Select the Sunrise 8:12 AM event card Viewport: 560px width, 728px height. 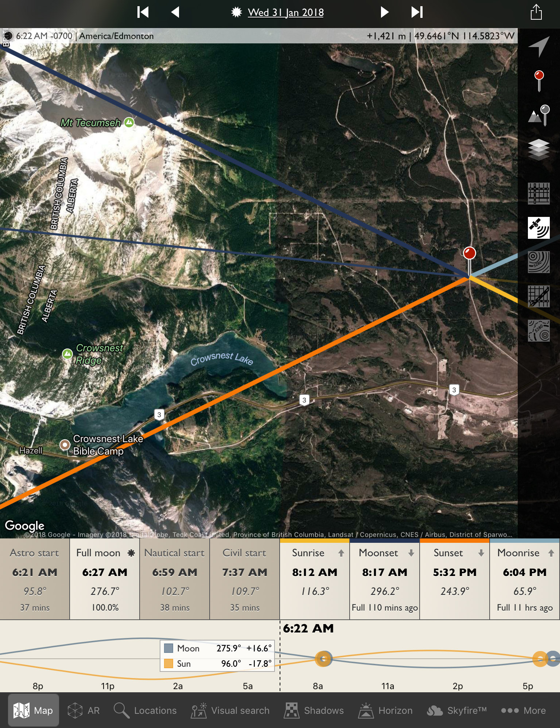[x=315, y=580]
